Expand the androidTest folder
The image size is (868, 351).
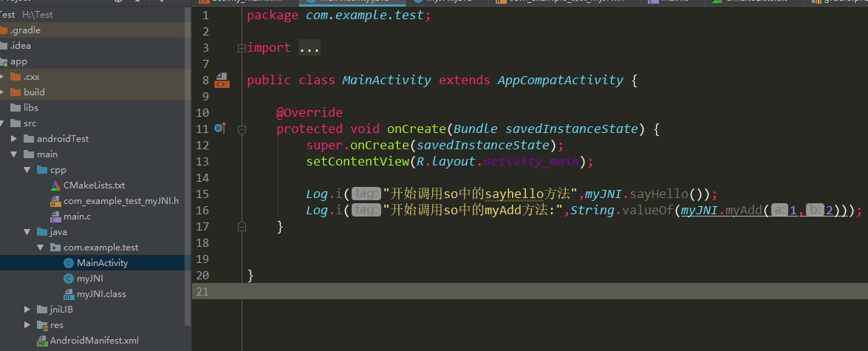point(14,139)
